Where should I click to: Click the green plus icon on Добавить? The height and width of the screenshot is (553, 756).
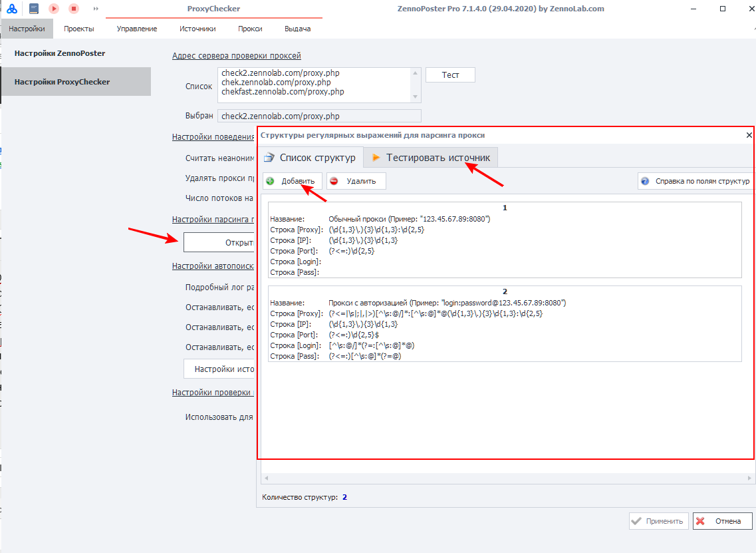coord(270,181)
